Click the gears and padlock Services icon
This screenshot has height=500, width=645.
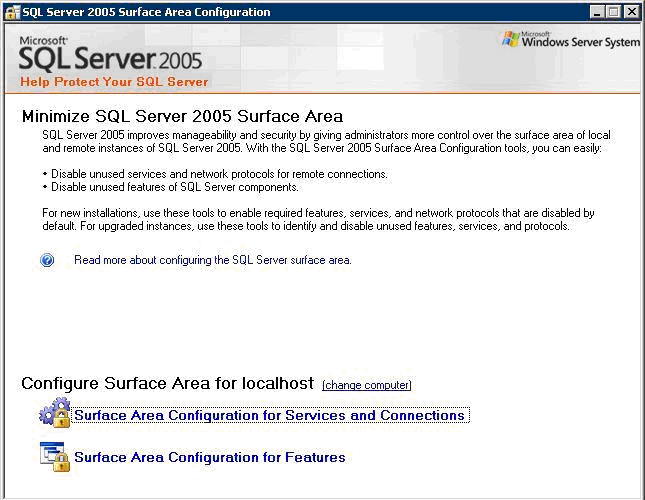tap(55, 413)
